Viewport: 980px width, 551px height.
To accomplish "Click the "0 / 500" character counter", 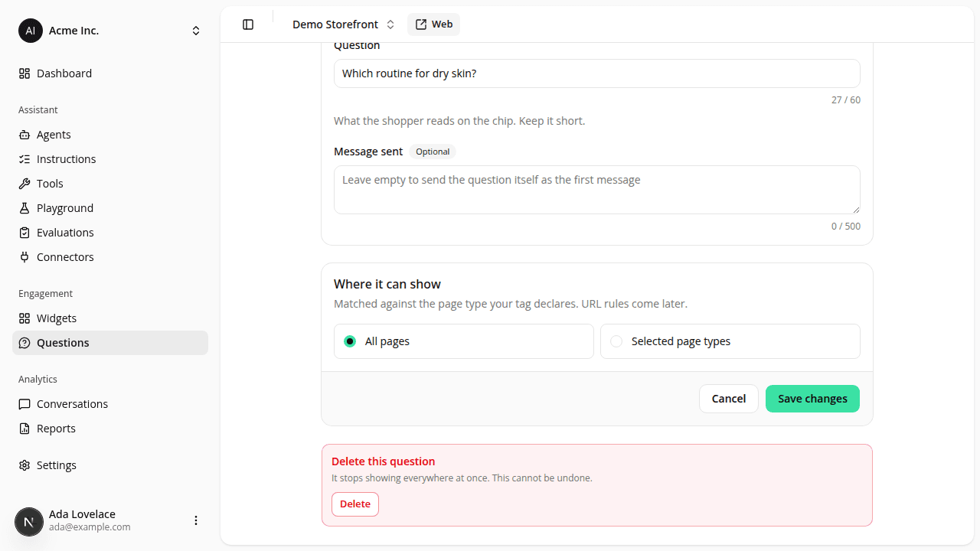I will pyautogui.click(x=846, y=227).
